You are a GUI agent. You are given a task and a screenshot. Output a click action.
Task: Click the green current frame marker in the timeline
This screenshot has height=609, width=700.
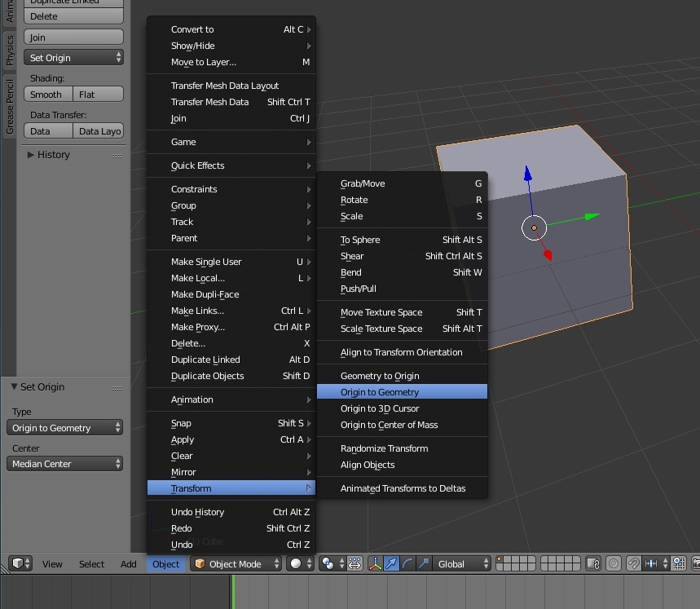click(232, 592)
